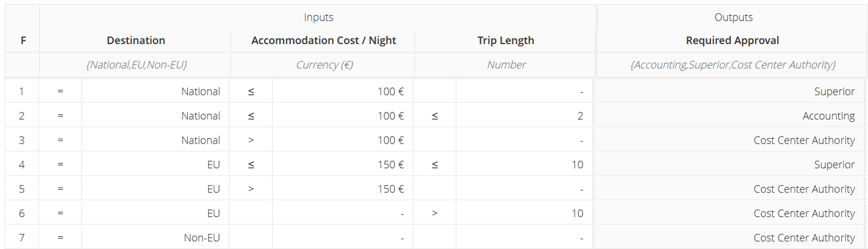Image resolution: width=868 pixels, height=249 pixels.
Task: Open the Required Approval output header
Action: coord(732,41)
